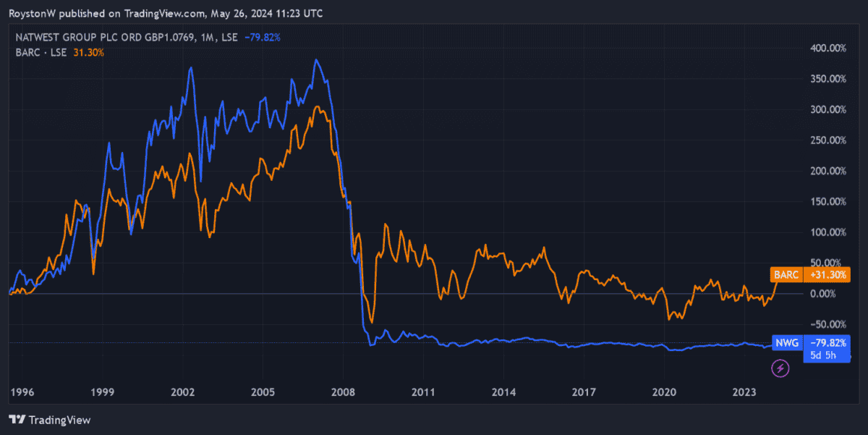The width and height of the screenshot is (868, 435).
Task: Click the −79.82% blue value tag on axis
Action: [826, 343]
